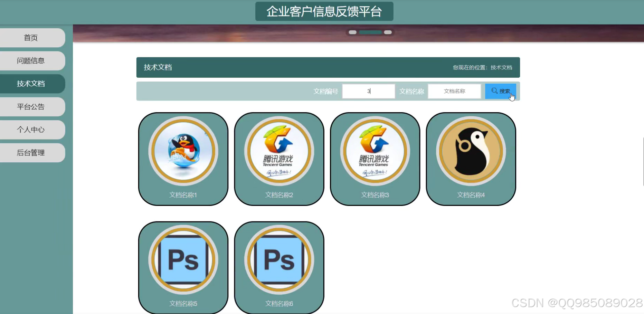Image resolution: width=644 pixels, height=314 pixels.
Task: Click the right carousel dot indicator
Action: point(388,32)
